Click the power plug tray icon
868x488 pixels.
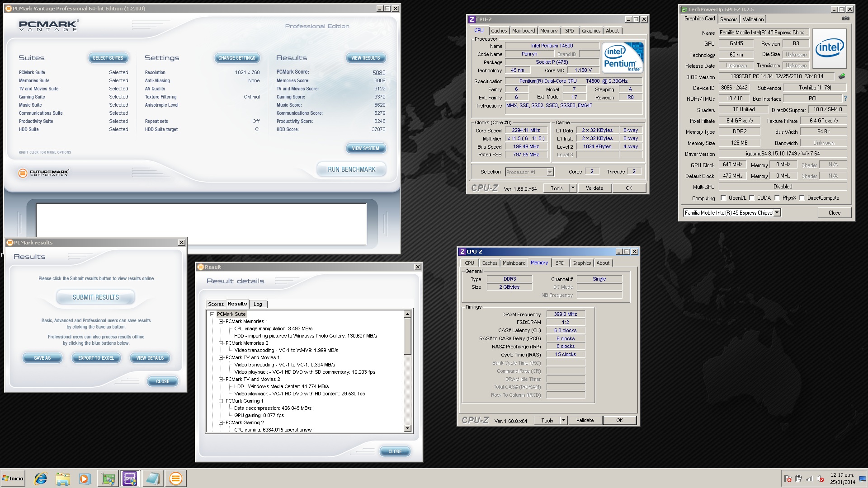[798, 479]
